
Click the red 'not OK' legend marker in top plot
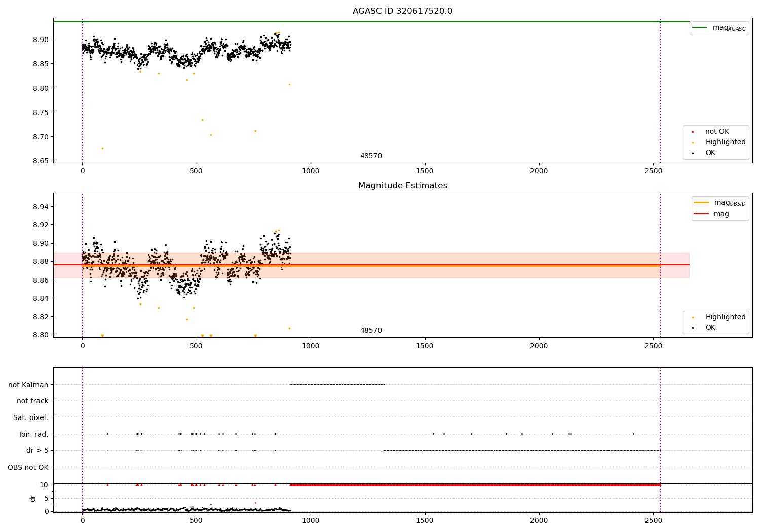point(693,132)
